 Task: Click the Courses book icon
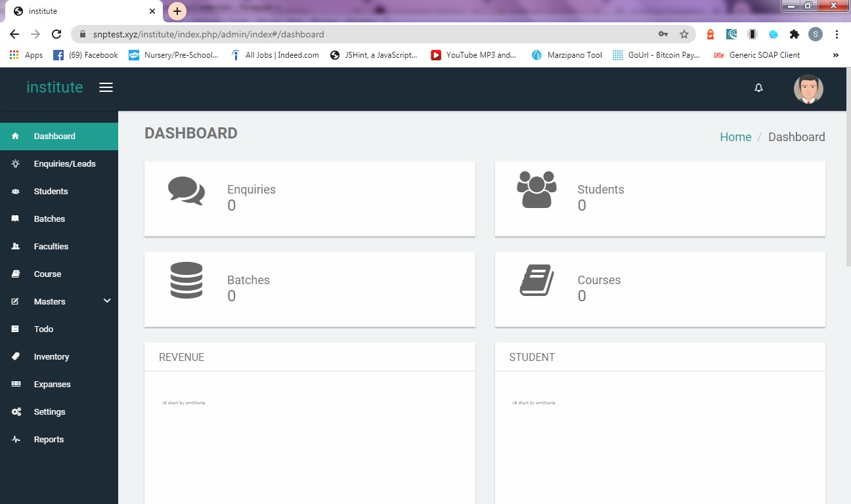point(536,280)
